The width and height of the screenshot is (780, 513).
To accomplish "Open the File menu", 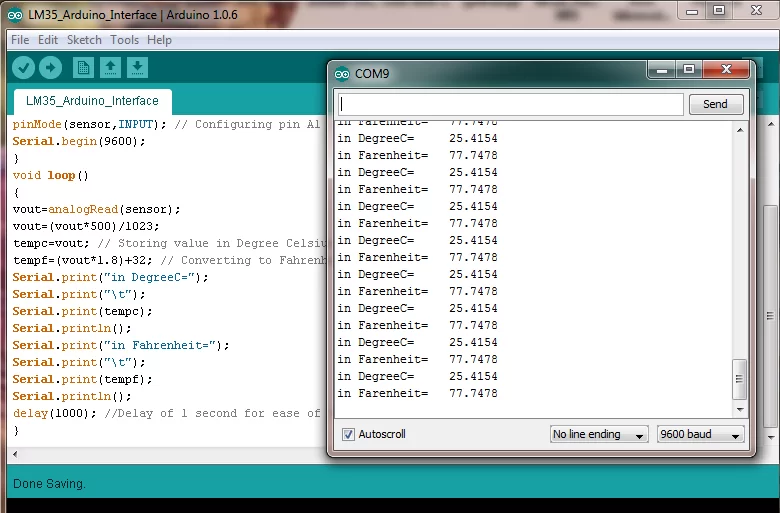I will click(x=19, y=40).
